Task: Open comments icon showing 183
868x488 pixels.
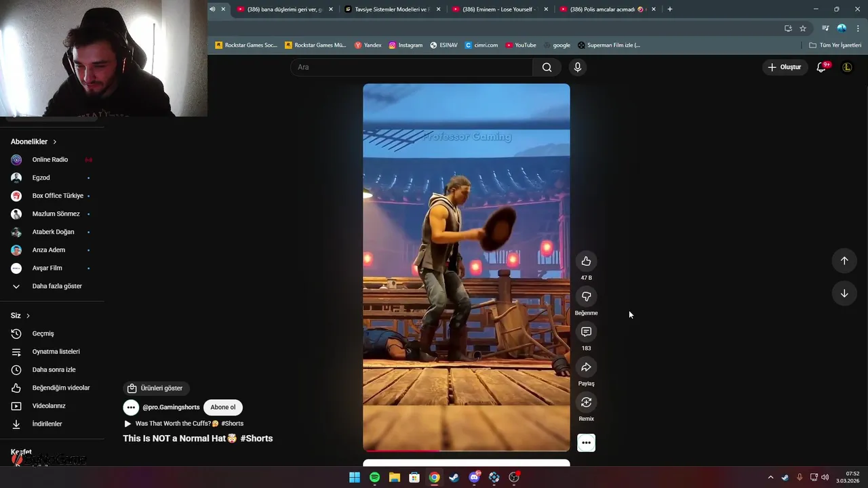Action: pos(586,331)
